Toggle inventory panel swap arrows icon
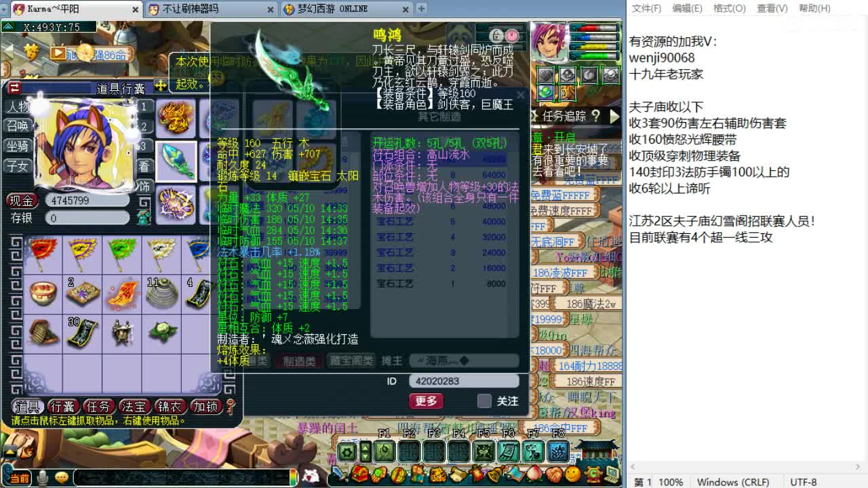868x488 pixels. tap(14, 87)
